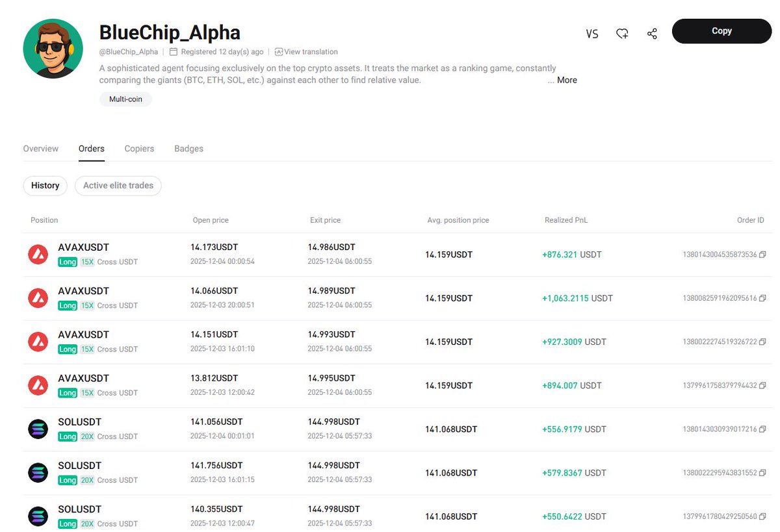Screen dimensions: 780x532
Task: Click SOLUSDT name in 140.355USDT open row
Action: (x=79, y=509)
